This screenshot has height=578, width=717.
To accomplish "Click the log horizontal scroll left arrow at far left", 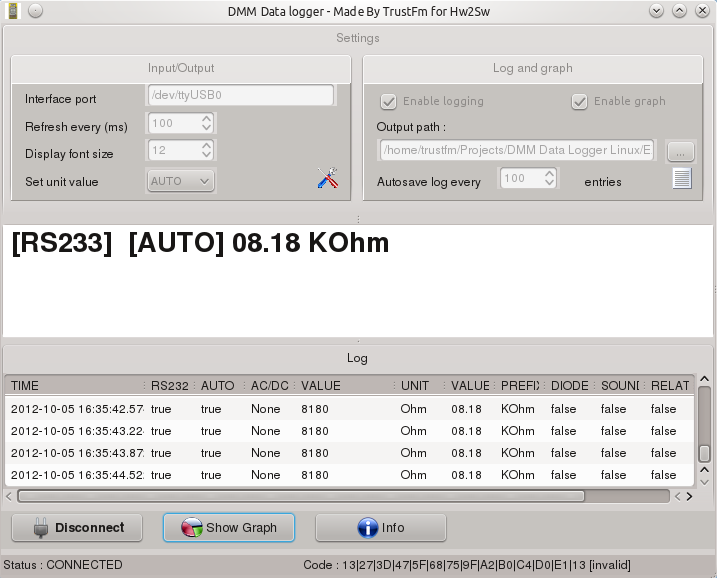I will [9, 496].
